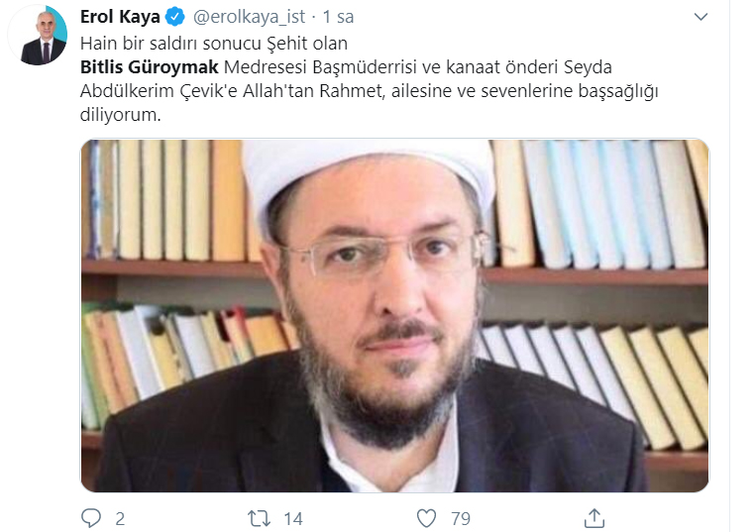Expand the tweet options chevron menu
The width and height of the screenshot is (756, 532).
[x=701, y=17]
